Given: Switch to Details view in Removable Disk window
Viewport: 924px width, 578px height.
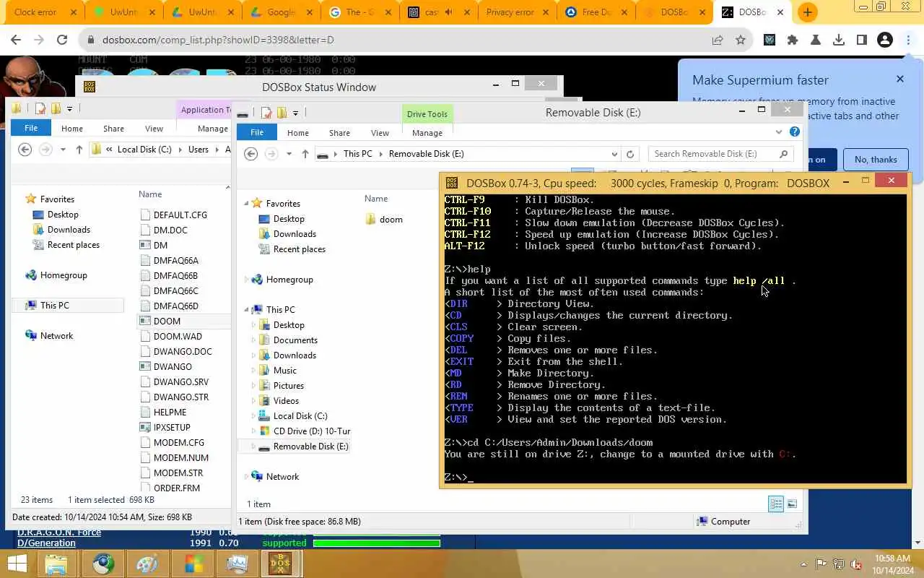Looking at the screenshot, I should tap(776, 504).
